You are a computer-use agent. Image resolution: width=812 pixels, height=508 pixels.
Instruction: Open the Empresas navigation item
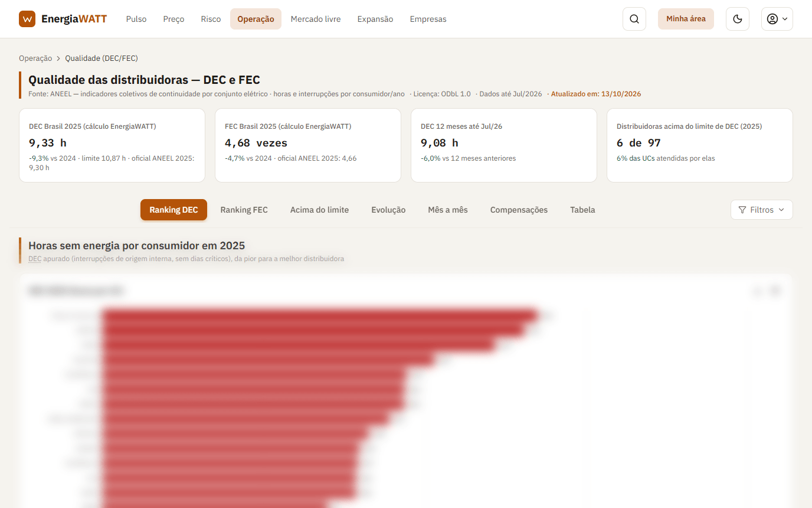point(428,19)
